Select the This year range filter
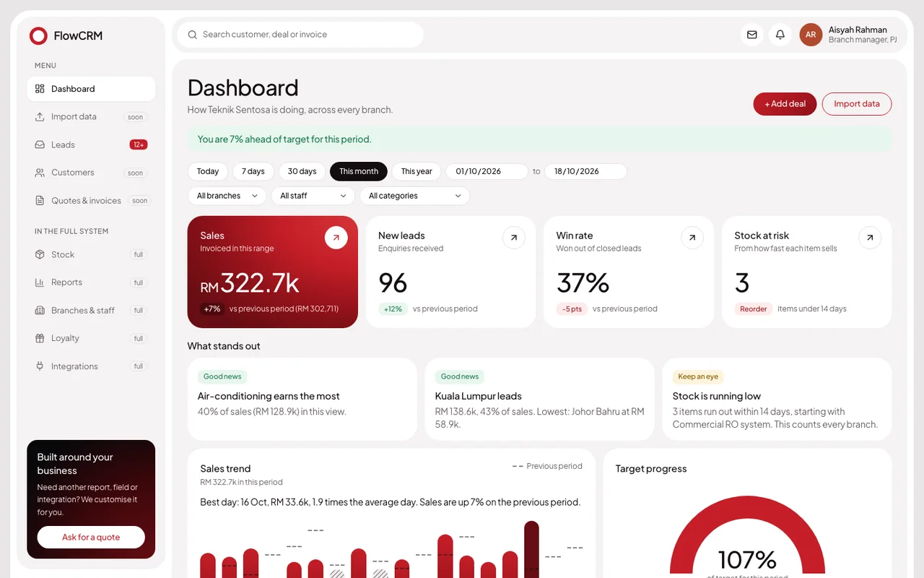Viewport: 924px width, 578px height. point(417,171)
